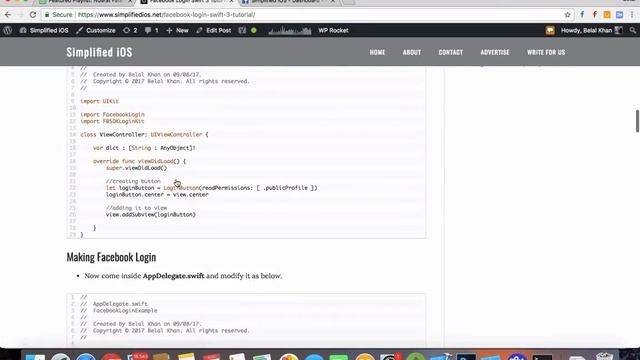Open the comments counter in admin bar

151,30
